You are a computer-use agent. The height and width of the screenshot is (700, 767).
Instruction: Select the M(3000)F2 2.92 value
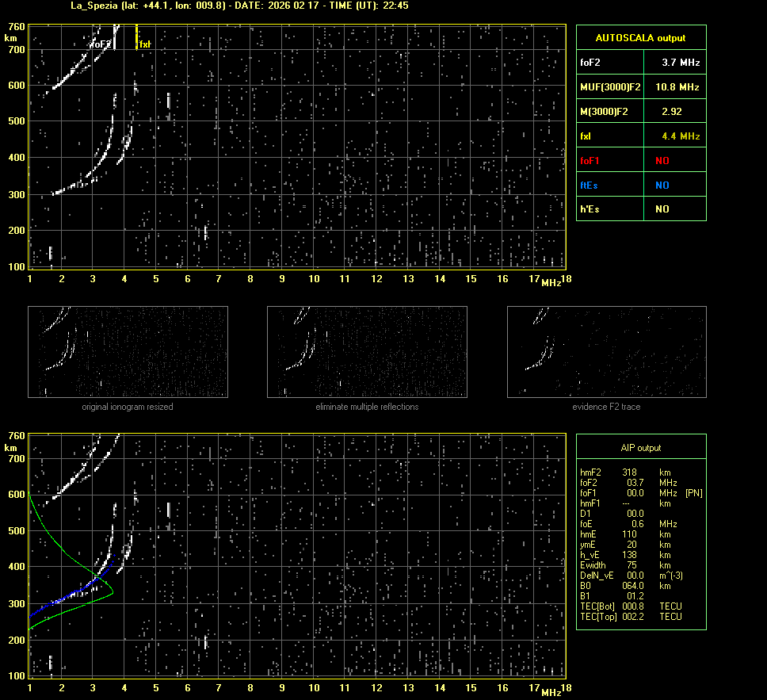(672, 112)
